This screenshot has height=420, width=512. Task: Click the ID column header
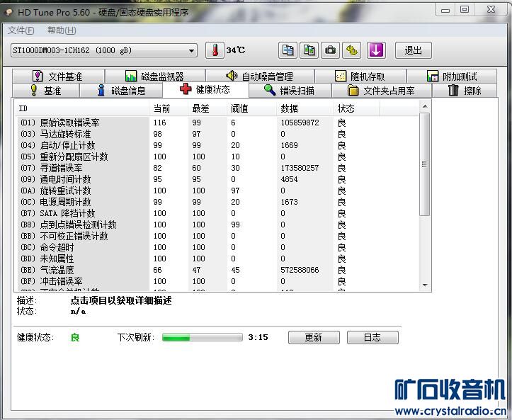[x=82, y=108]
